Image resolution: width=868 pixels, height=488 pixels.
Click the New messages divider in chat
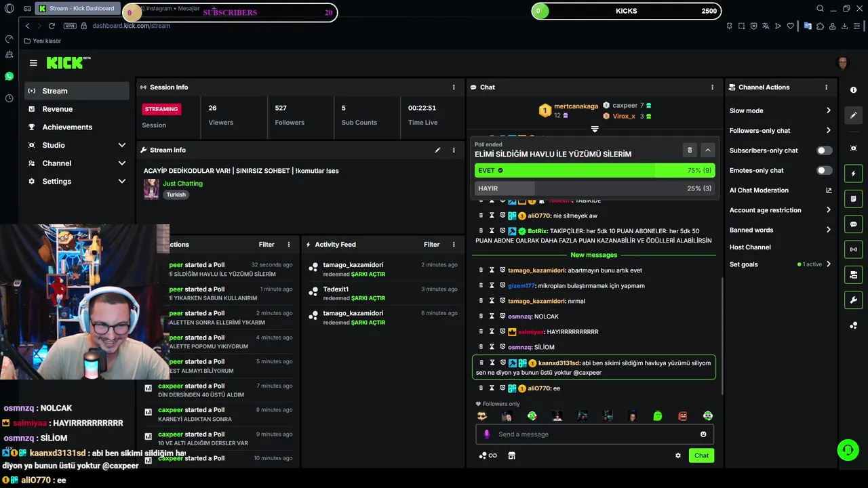coord(594,255)
